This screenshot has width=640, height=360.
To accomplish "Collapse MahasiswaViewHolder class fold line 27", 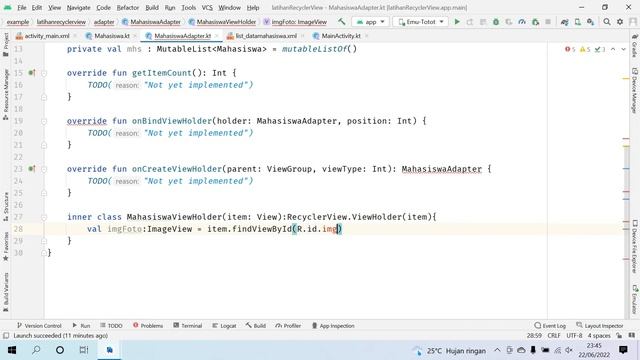I will pos(44,217).
